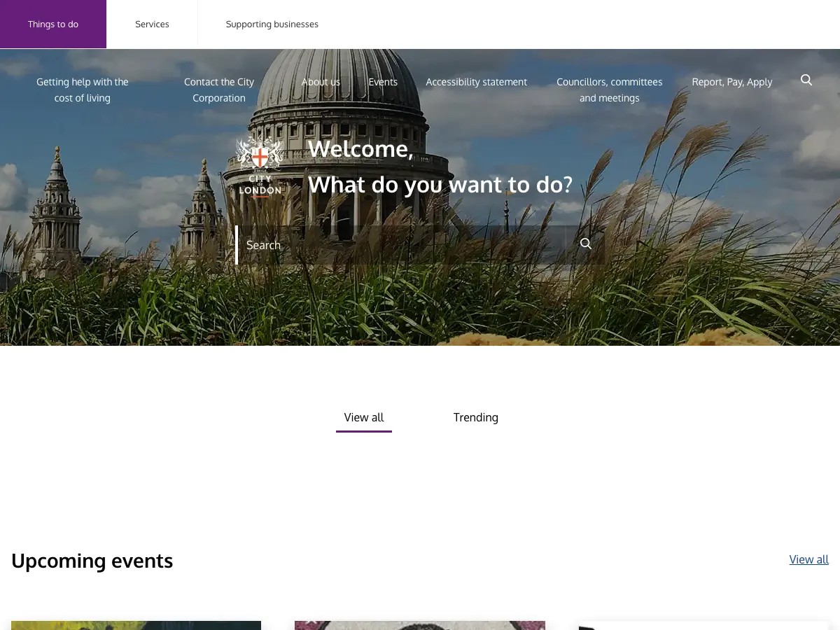This screenshot has width=840, height=630.
Task: Select the Things to do tab
Action: tap(53, 24)
